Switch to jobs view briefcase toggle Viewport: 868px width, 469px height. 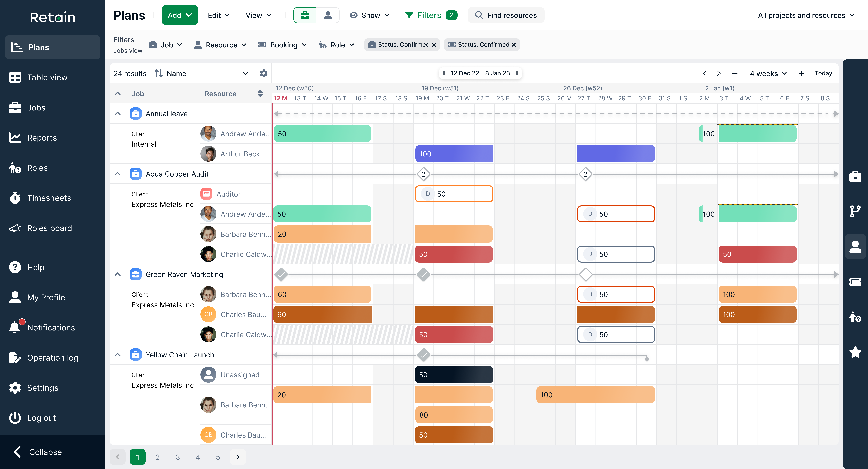(305, 15)
